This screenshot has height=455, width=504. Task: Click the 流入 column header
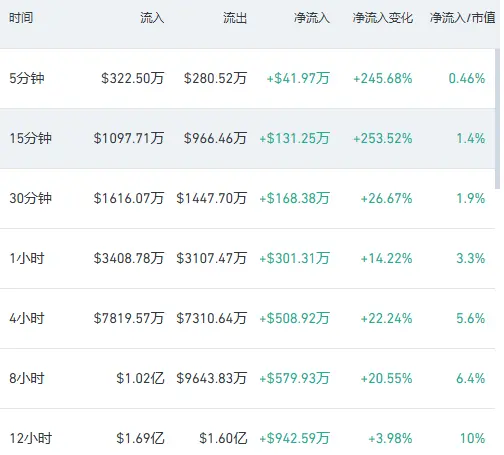coord(152,18)
